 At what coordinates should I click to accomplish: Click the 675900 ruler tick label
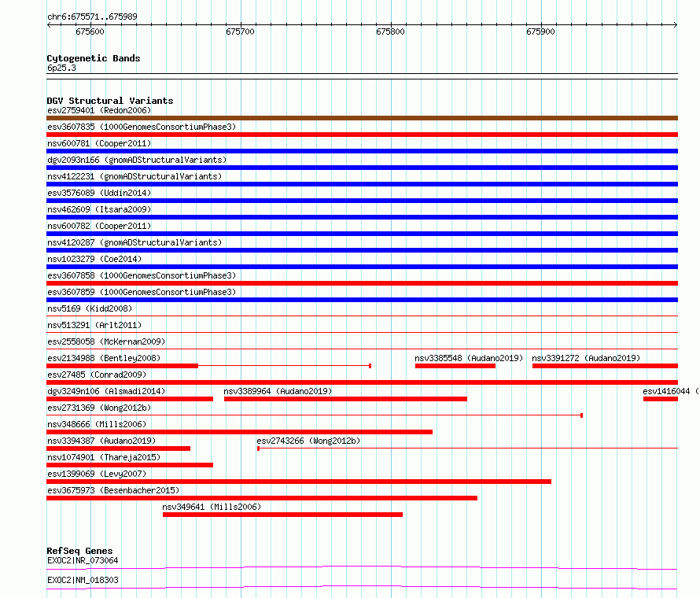click(540, 31)
